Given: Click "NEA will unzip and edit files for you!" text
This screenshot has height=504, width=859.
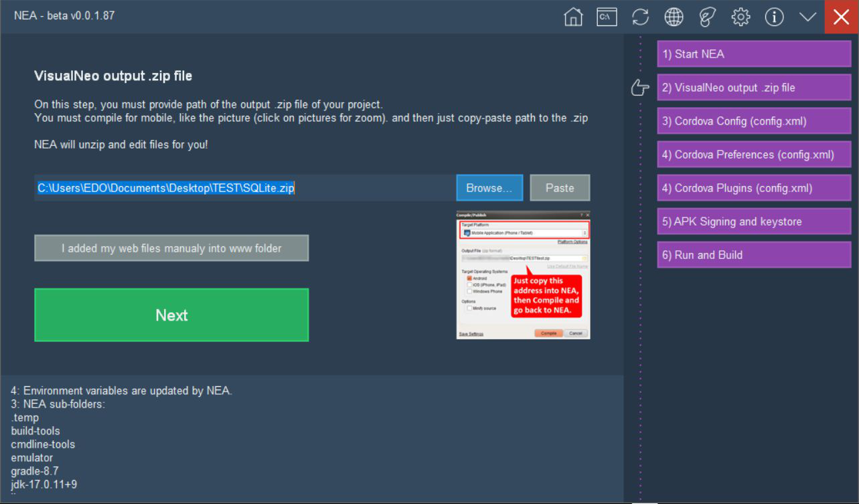Looking at the screenshot, I should pos(121,145).
